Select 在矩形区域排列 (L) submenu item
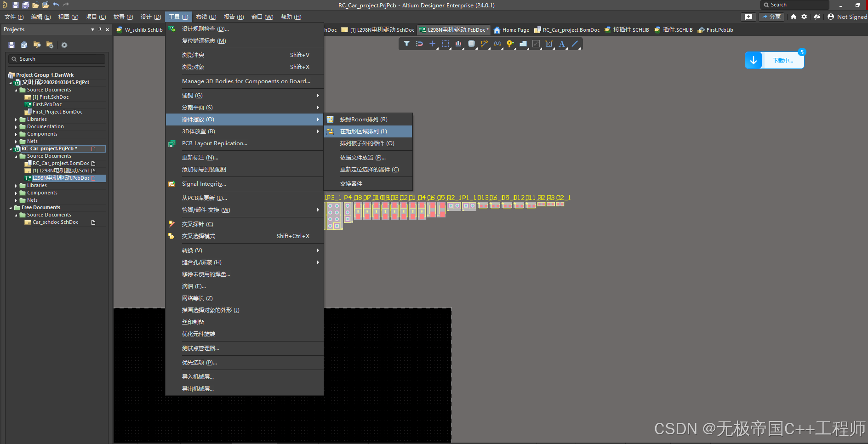 pos(368,131)
